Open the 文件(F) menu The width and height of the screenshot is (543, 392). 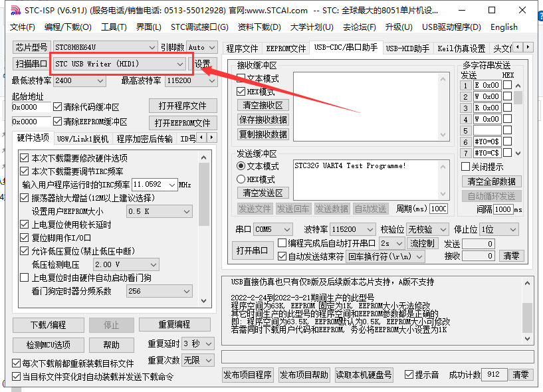point(23,27)
